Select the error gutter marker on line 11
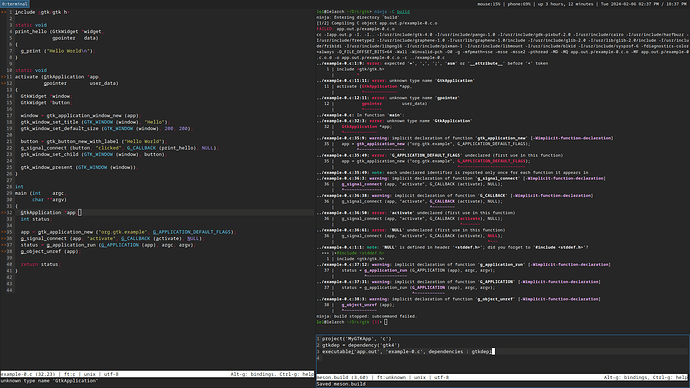690x388 pixels. coord(4,77)
